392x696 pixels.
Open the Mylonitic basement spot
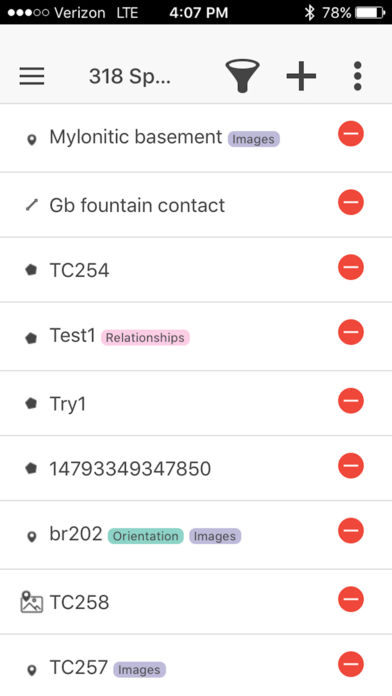click(x=135, y=137)
